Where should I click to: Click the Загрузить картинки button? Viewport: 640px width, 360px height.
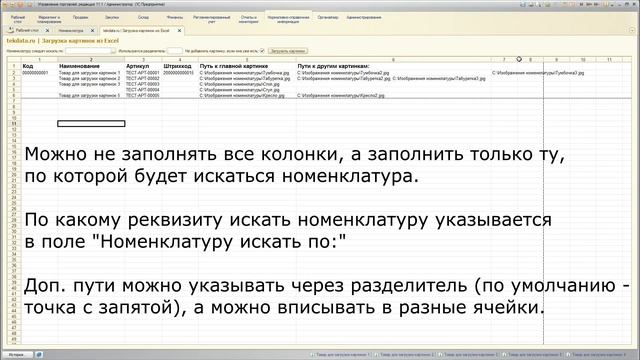(x=288, y=51)
